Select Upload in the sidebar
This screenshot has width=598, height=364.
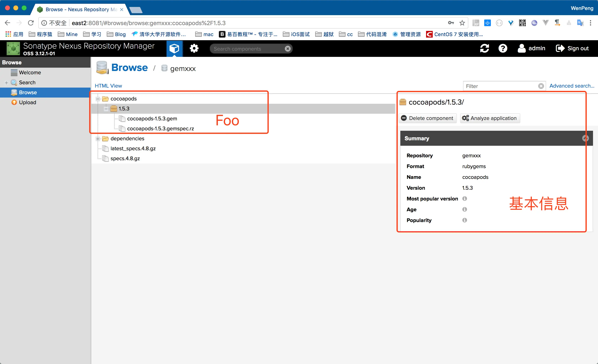27,102
